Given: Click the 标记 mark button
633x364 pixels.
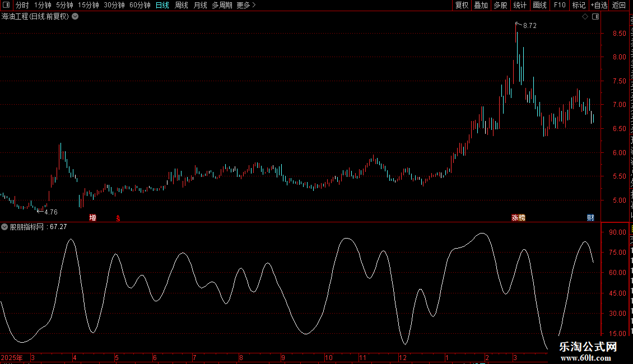Looking at the screenshot, I should 579,5.
